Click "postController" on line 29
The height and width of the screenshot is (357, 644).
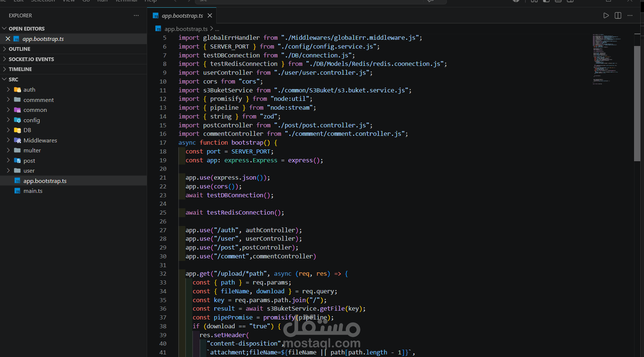tap(267, 247)
